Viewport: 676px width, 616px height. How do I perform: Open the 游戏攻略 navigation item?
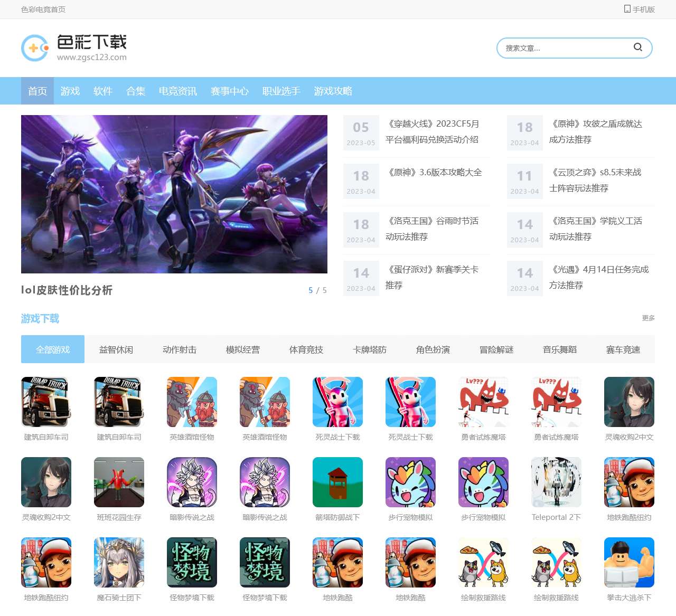coord(333,91)
